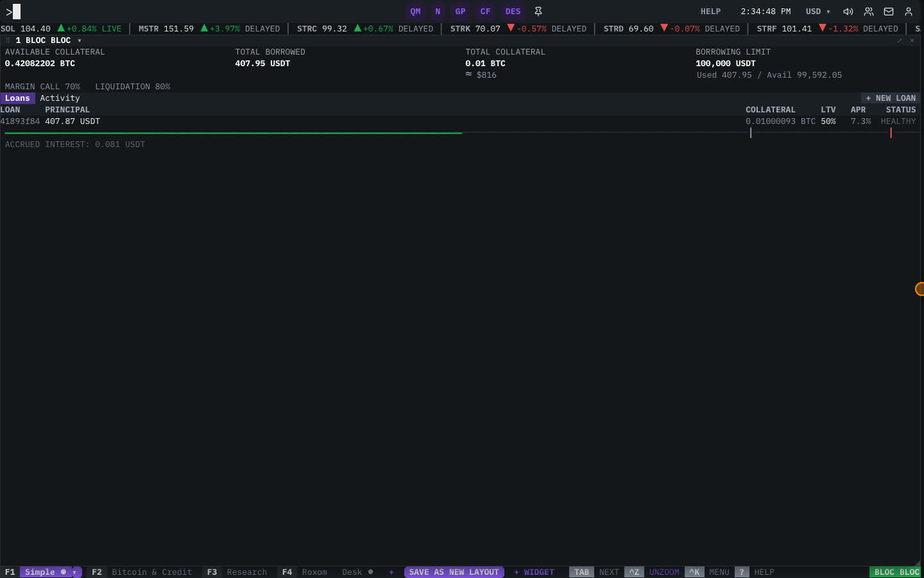Click the loan LTV progress bar

pos(462,133)
